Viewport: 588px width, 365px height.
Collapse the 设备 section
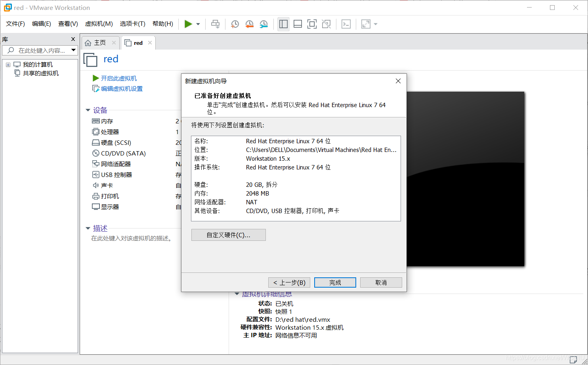pyautogui.click(x=88, y=110)
